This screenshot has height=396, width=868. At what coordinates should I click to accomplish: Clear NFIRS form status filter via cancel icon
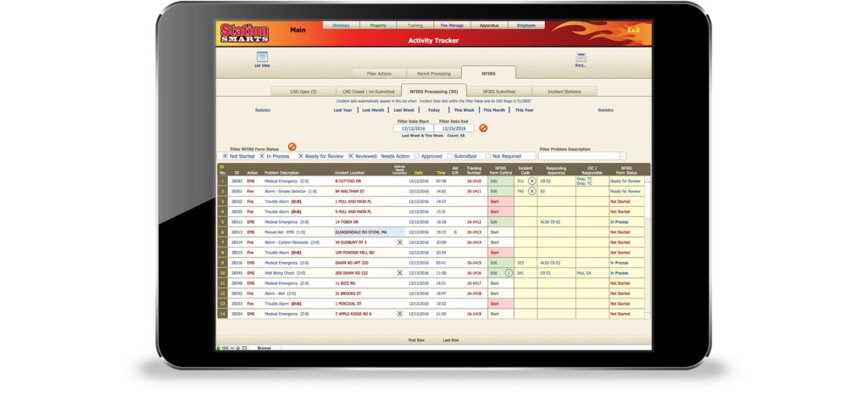[292, 147]
